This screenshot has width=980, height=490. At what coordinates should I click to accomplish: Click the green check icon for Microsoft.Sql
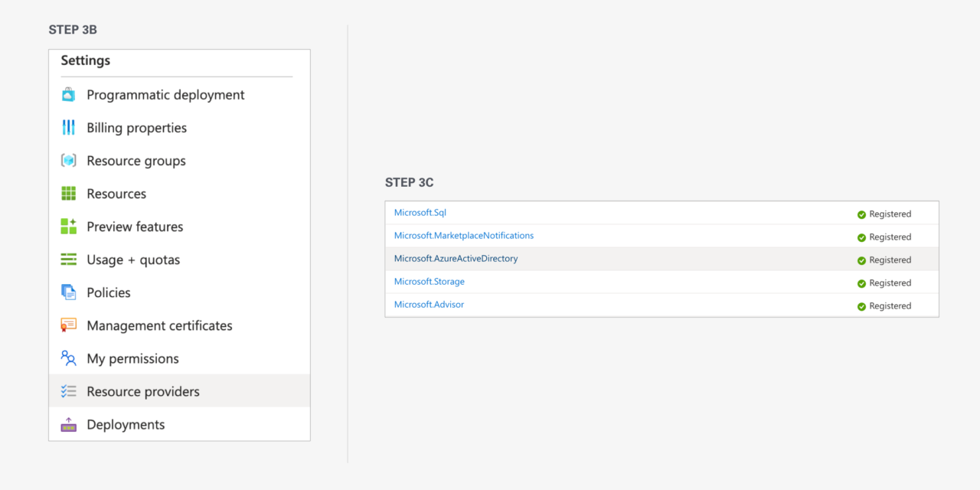tap(861, 214)
